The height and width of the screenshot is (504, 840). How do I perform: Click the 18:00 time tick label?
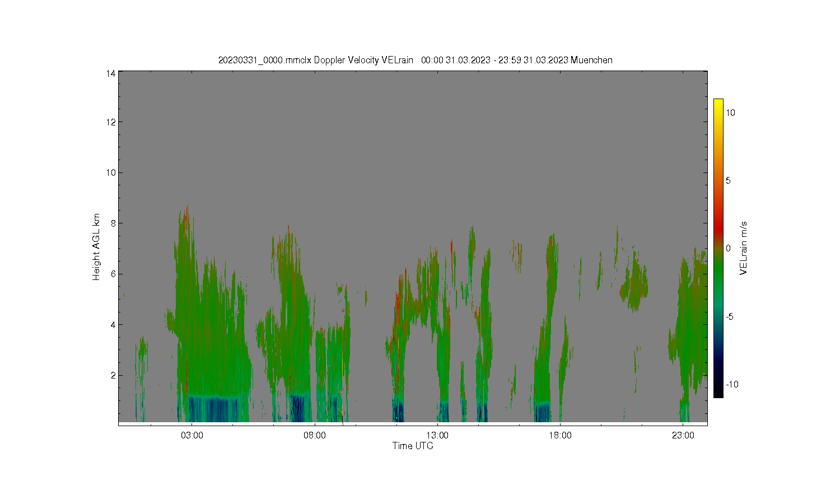pyautogui.click(x=560, y=436)
